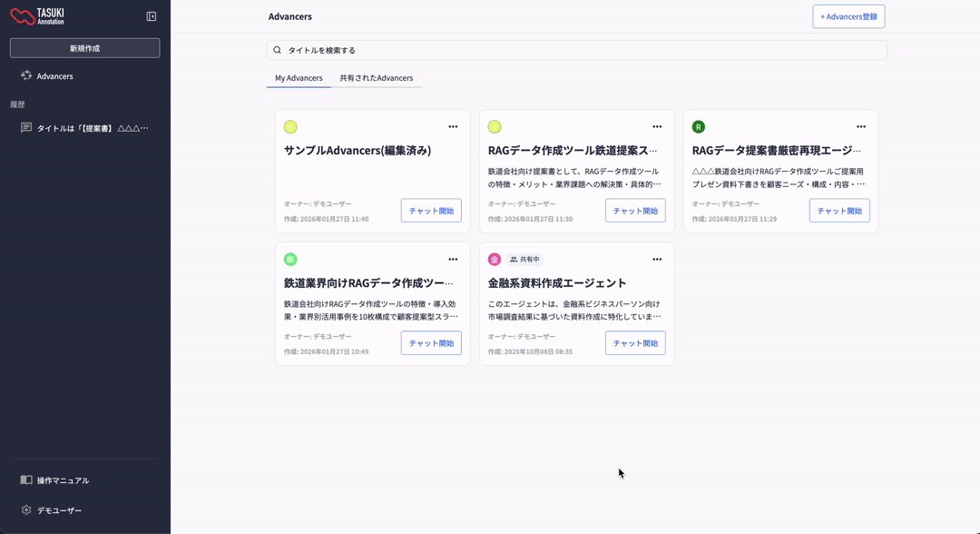Click the TASUKI Annotation logo

point(37,16)
